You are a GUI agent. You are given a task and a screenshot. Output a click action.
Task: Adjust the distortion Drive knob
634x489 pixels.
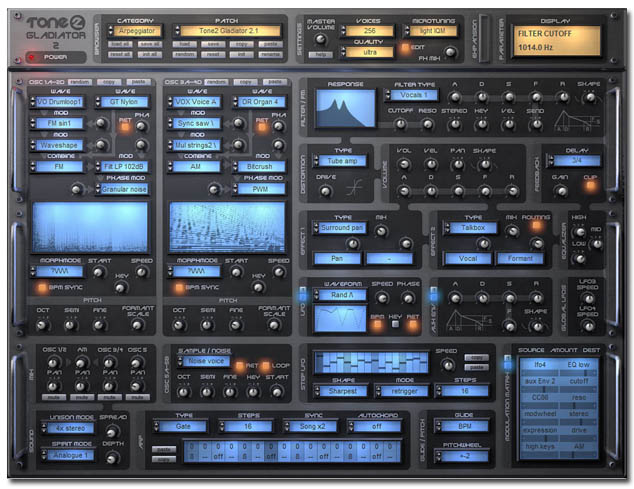point(326,191)
